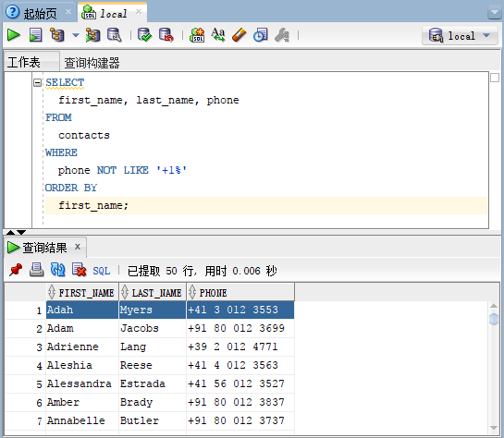Click the Rollback database icon
This screenshot has width=504, height=438.
click(166, 35)
